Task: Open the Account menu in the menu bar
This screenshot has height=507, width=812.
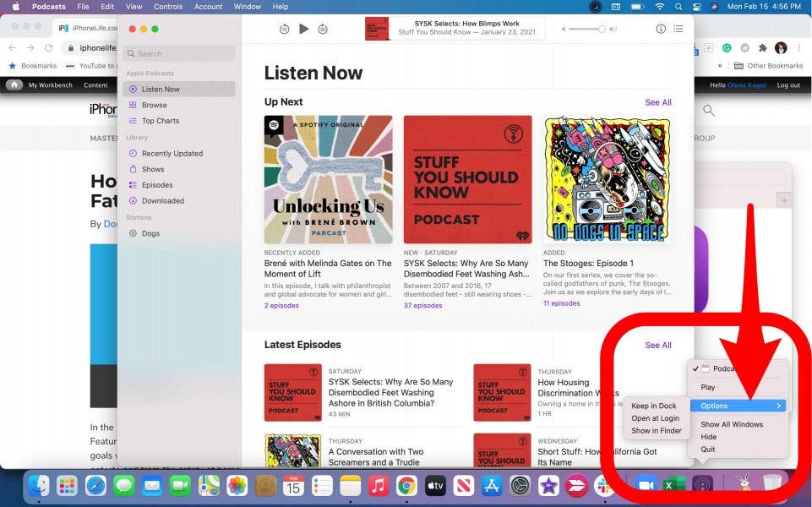Action: click(x=208, y=7)
